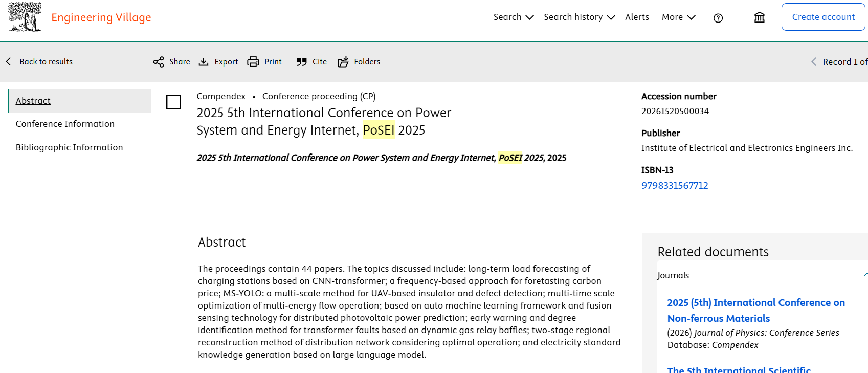Click the Cite quotation mark icon
The height and width of the screenshot is (373, 868).
pos(302,62)
